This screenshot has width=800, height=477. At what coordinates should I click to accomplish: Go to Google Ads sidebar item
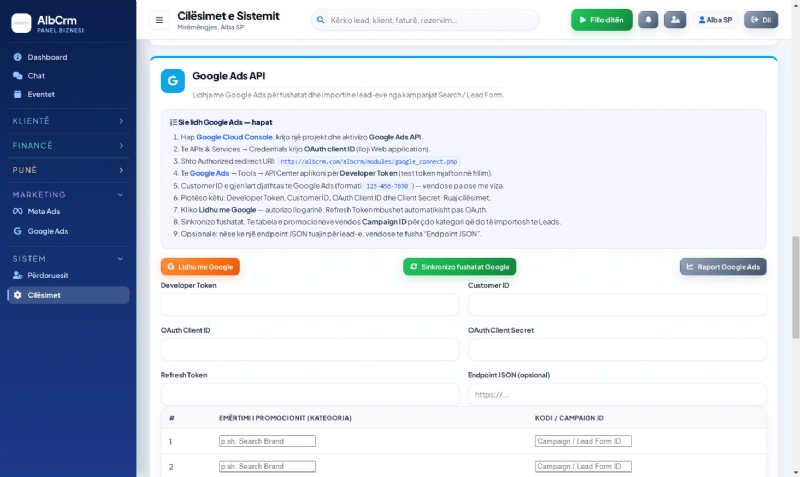point(68,231)
